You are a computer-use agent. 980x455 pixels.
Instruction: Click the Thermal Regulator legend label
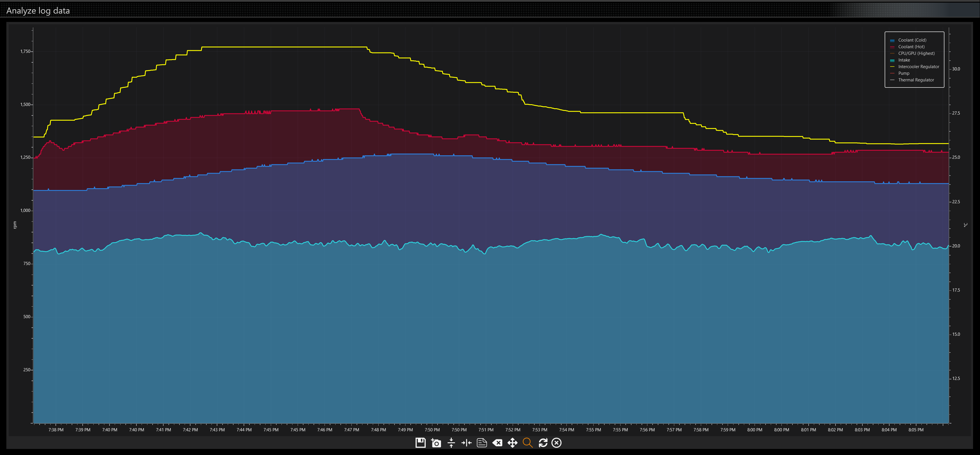(x=916, y=80)
